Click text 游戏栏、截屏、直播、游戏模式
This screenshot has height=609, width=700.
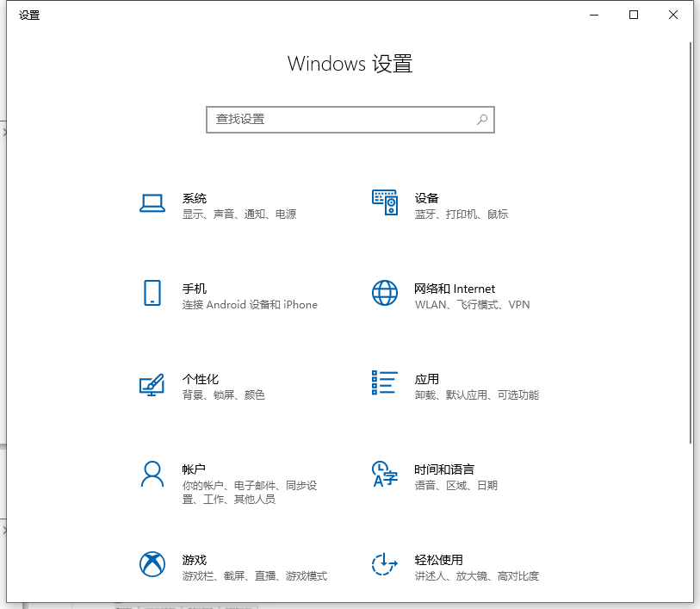click(255, 576)
